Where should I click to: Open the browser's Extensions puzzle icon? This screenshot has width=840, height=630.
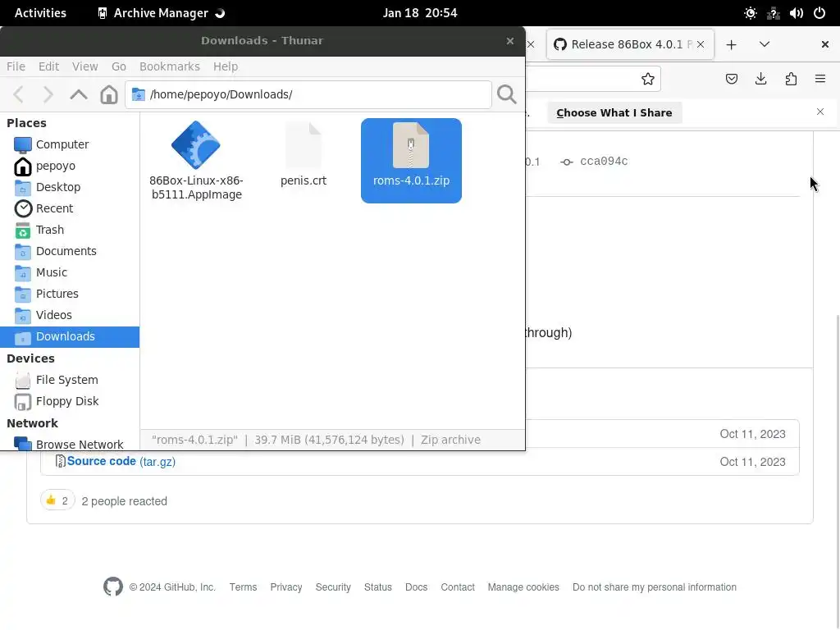(791, 80)
